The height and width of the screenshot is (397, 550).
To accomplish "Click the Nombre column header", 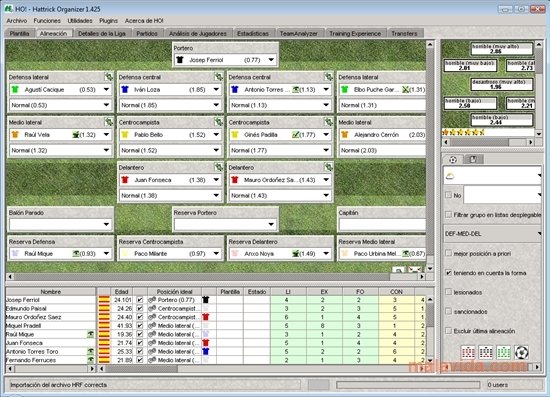I will point(51,292).
